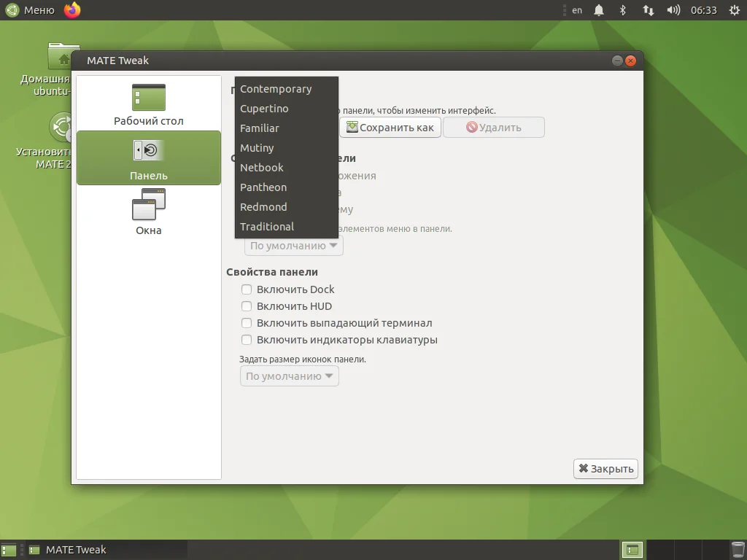
Task: Click the Закрыть button
Action: [605, 469]
